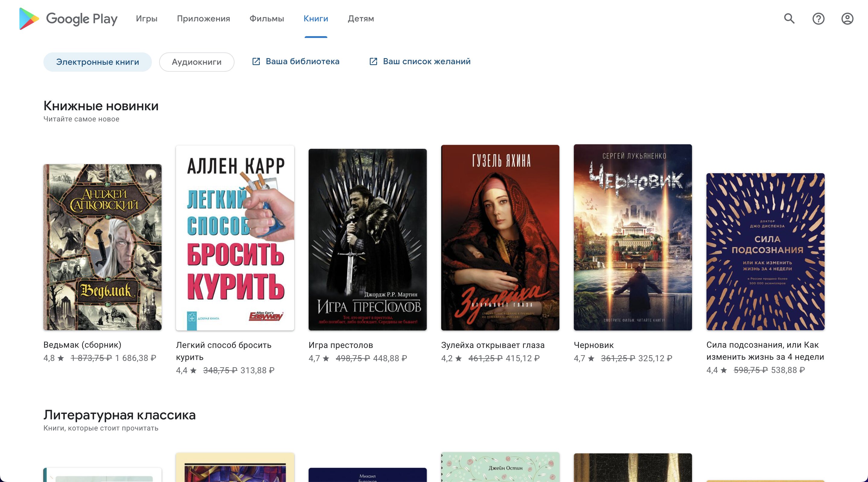
Task: Switch to the Фильмы tab
Action: [x=267, y=18]
